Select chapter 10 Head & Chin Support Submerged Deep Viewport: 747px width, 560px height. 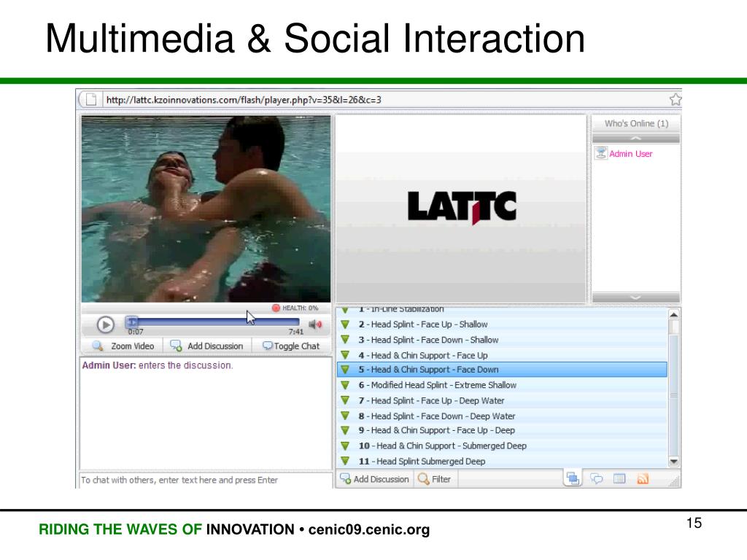(x=502, y=446)
